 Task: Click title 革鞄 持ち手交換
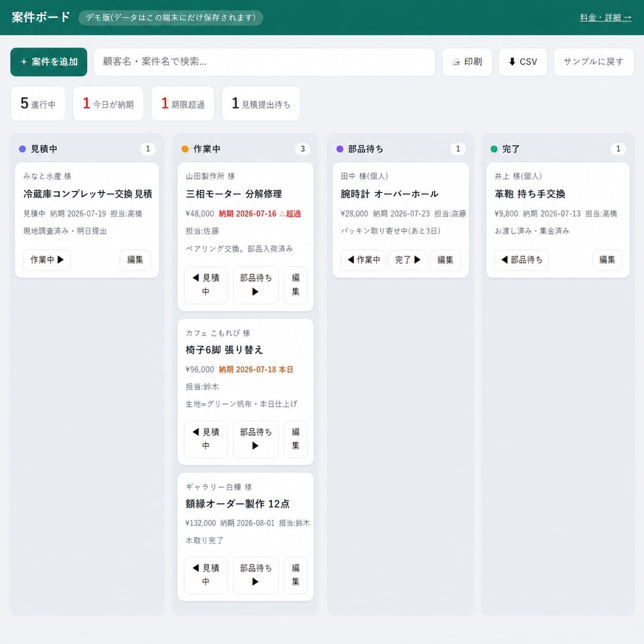pyautogui.click(x=530, y=194)
